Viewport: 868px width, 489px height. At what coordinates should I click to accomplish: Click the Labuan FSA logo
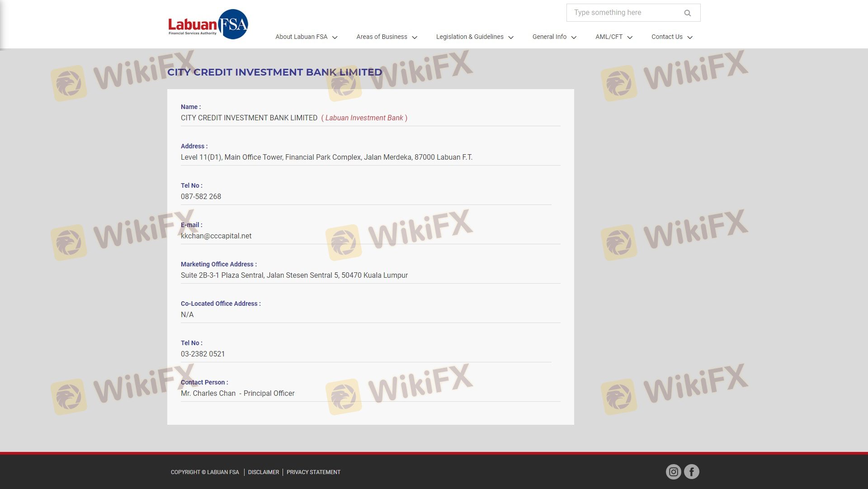[x=208, y=24]
